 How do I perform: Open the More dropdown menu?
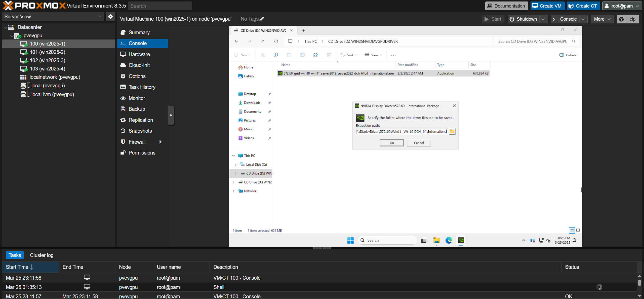click(x=602, y=19)
